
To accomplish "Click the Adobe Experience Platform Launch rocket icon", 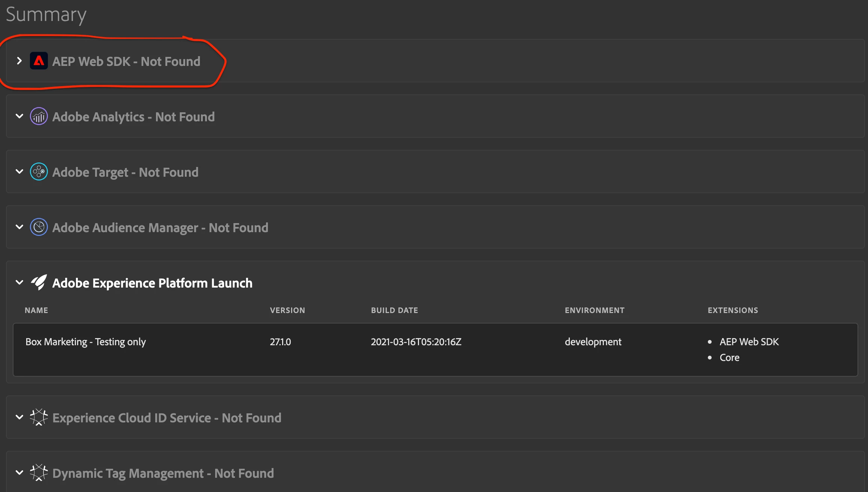I will point(39,283).
